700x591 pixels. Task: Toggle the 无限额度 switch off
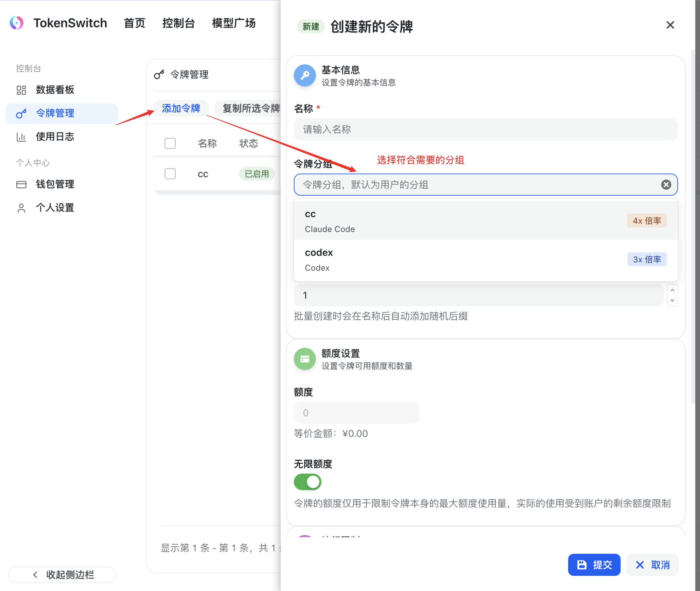pyautogui.click(x=307, y=482)
